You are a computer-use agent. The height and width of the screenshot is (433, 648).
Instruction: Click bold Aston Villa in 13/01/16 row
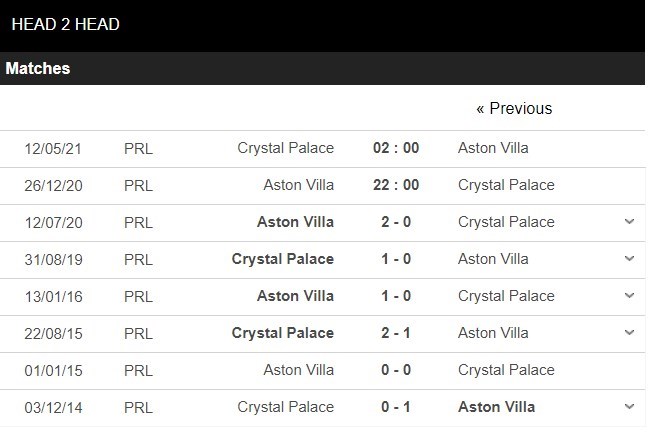coord(296,296)
